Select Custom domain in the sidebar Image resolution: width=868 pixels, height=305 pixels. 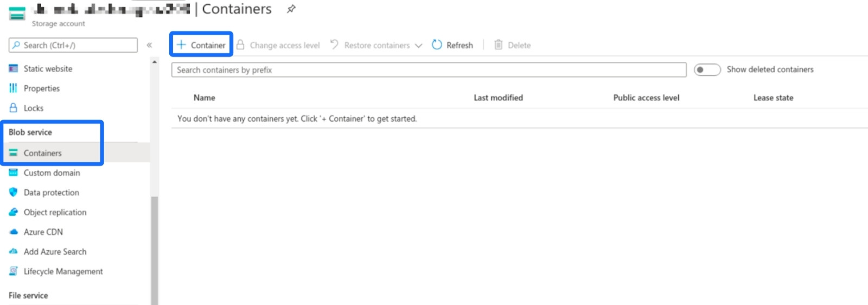tap(52, 173)
